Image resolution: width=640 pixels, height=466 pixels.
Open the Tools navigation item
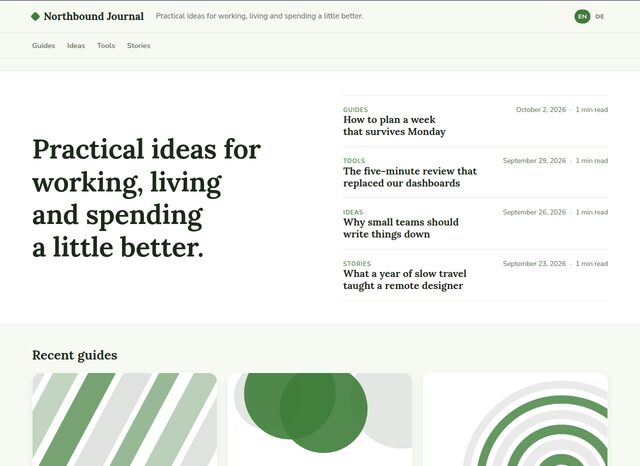click(106, 46)
